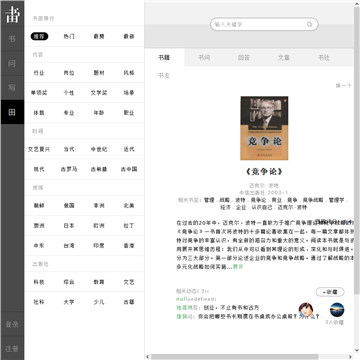Filter by 俄国 region
Viewport: 360px width, 360px height.
point(69,206)
